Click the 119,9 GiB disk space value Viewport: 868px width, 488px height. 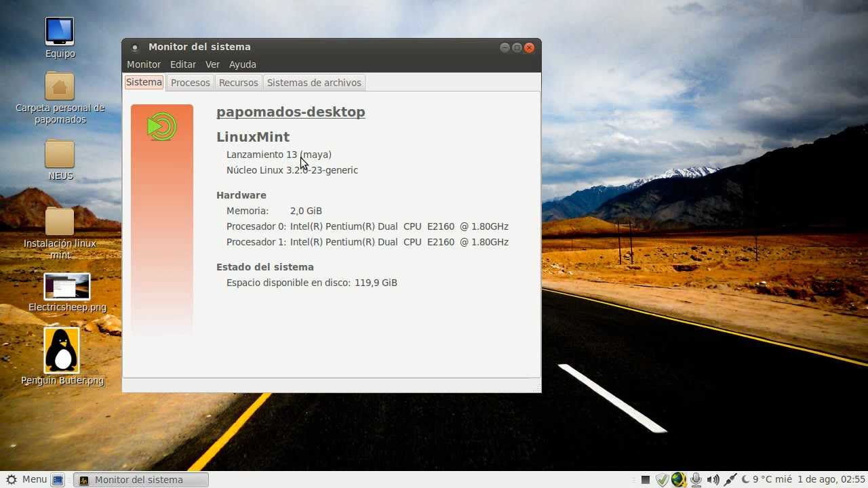pyautogui.click(x=376, y=283)
